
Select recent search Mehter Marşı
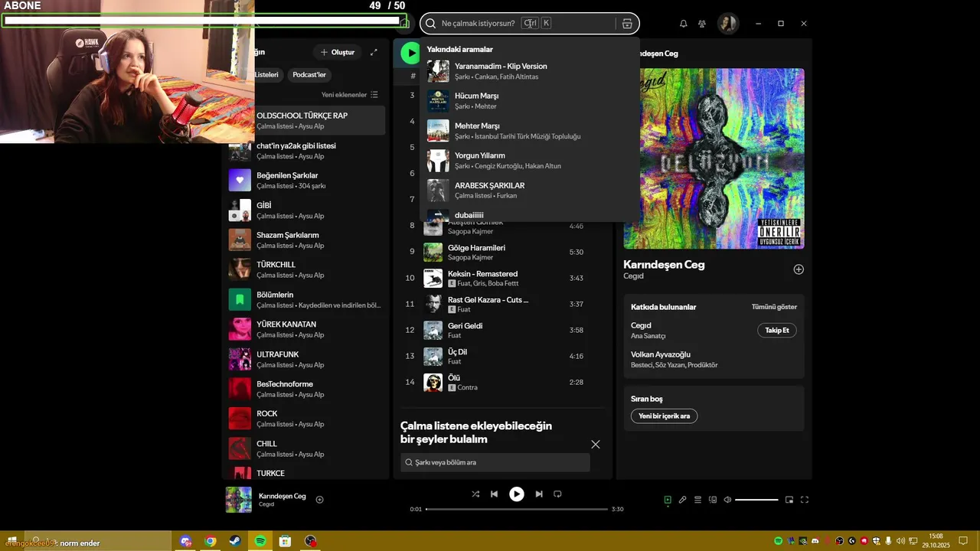point(529,131)
